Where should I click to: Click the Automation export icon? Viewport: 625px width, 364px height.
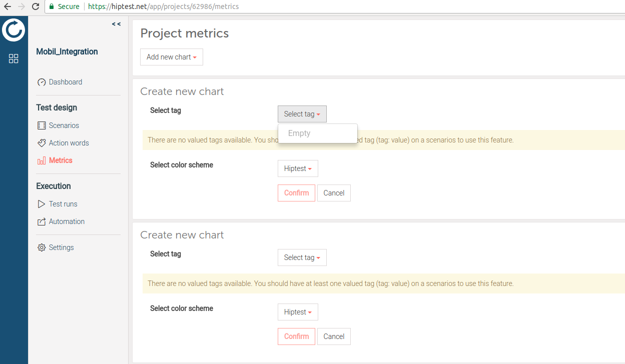[x=42, y=221]
